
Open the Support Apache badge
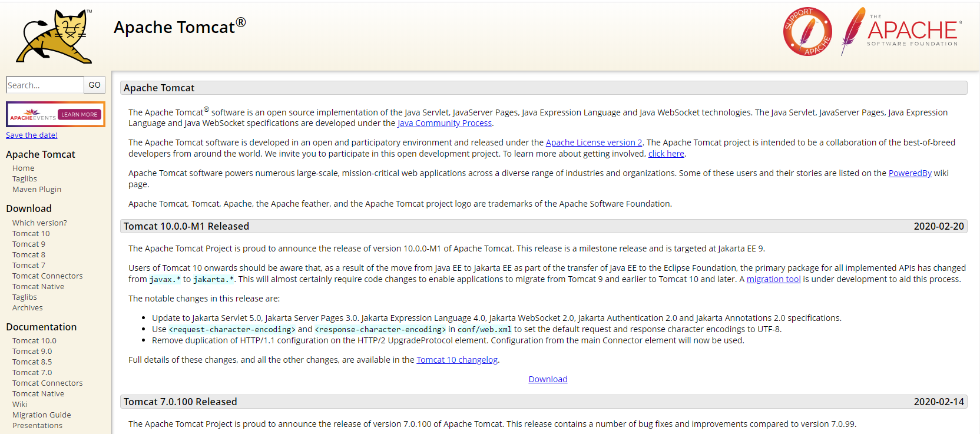(807, 32)
